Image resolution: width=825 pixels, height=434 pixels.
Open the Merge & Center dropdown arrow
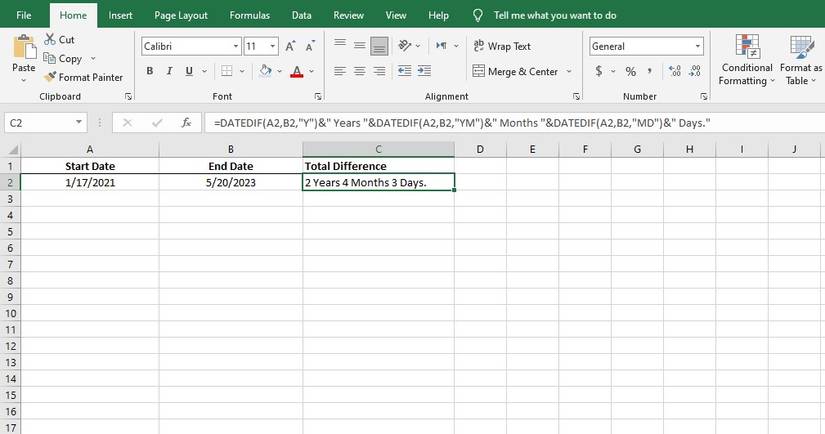pos(569,71)
